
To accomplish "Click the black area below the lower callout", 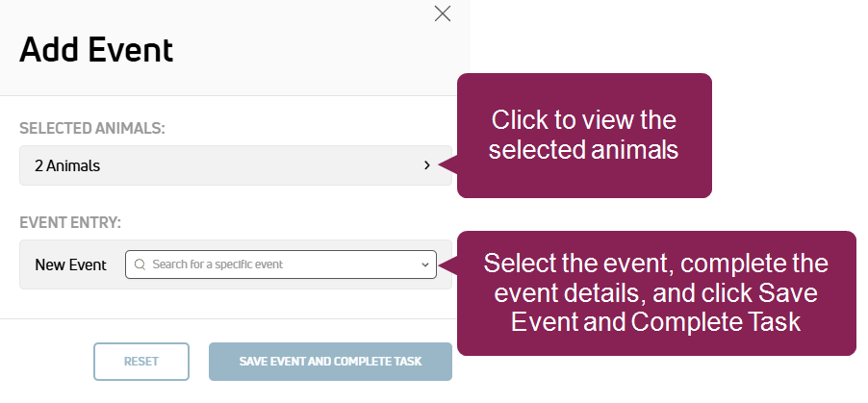I will click(x=664, y=380).
